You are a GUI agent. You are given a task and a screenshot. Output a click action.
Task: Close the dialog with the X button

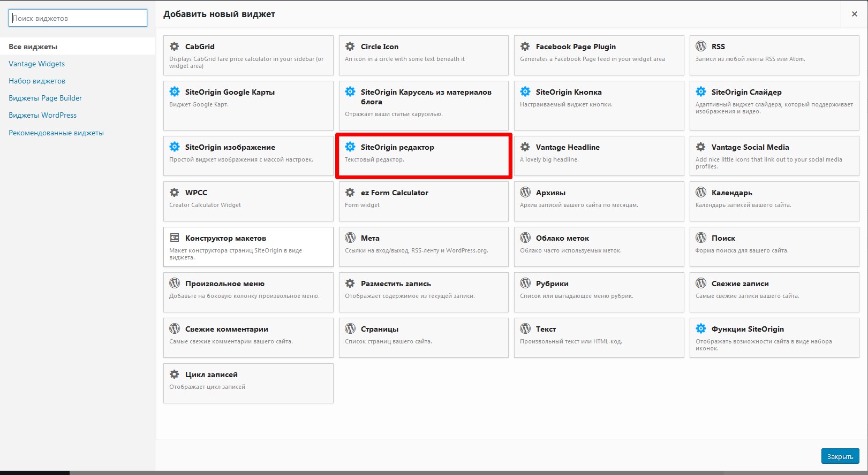tap(855, 14)
